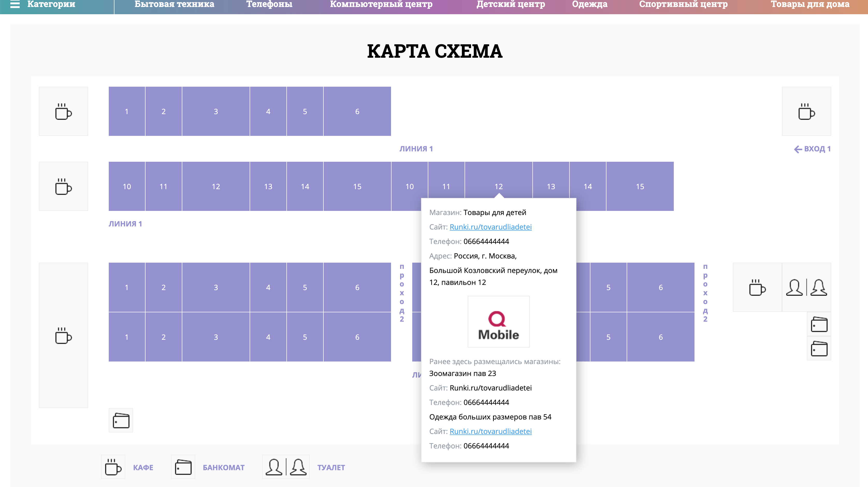Open the Runki.ru/tovarudliadetei site link under Магазин
Viewport: 868px width, 487px height.
click(491, 227)
